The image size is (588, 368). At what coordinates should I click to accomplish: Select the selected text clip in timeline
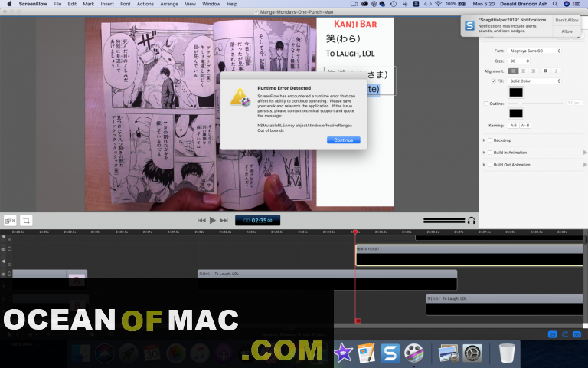tap(469, 255)
